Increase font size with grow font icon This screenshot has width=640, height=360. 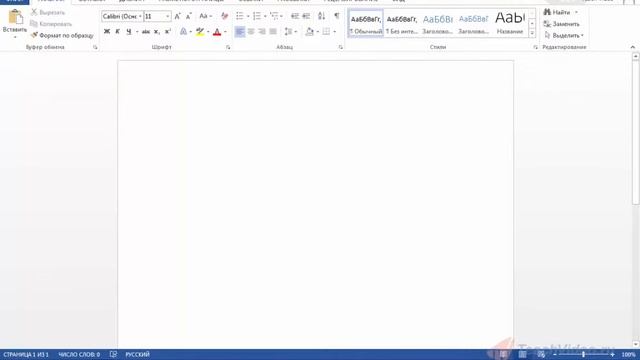(x=177, y=16)
